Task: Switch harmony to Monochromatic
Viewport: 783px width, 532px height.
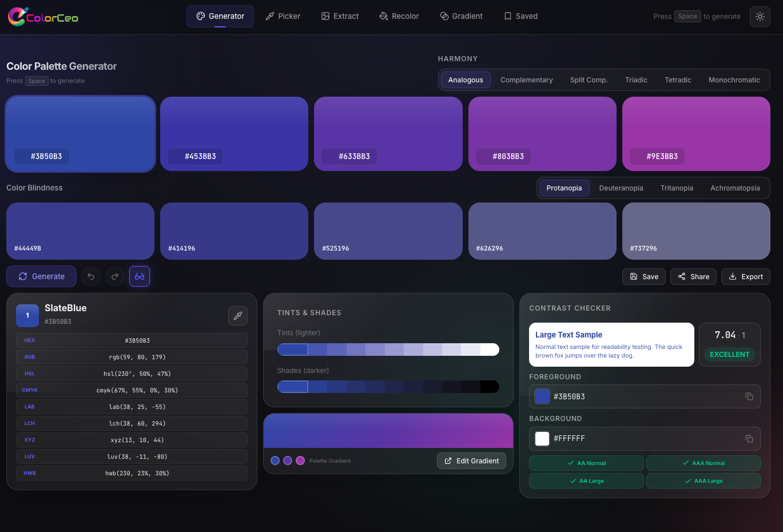Action: (x=734, y=80)
